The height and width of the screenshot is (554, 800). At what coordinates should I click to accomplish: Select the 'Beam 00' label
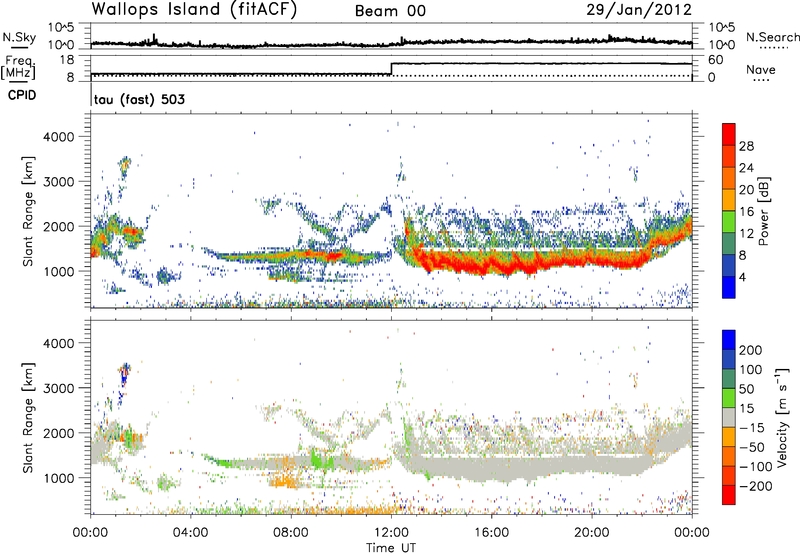pyautogui.click(x=390, y=11)
